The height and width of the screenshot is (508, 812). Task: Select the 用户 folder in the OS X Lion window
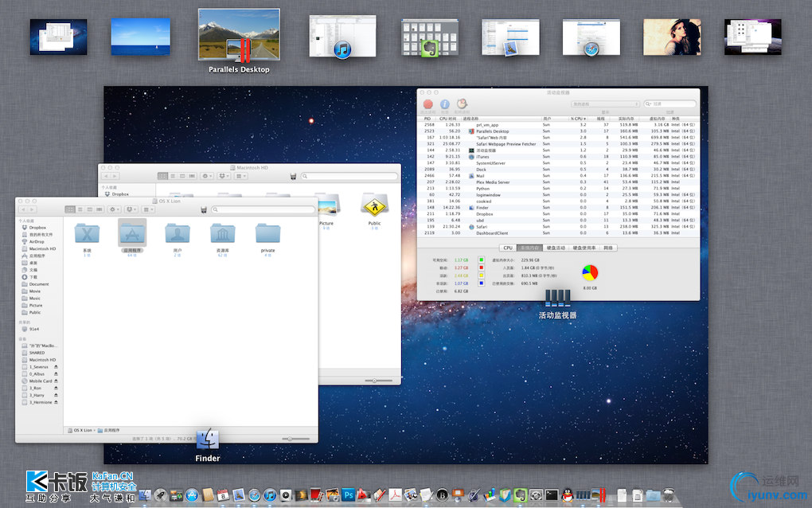(177, 233)
